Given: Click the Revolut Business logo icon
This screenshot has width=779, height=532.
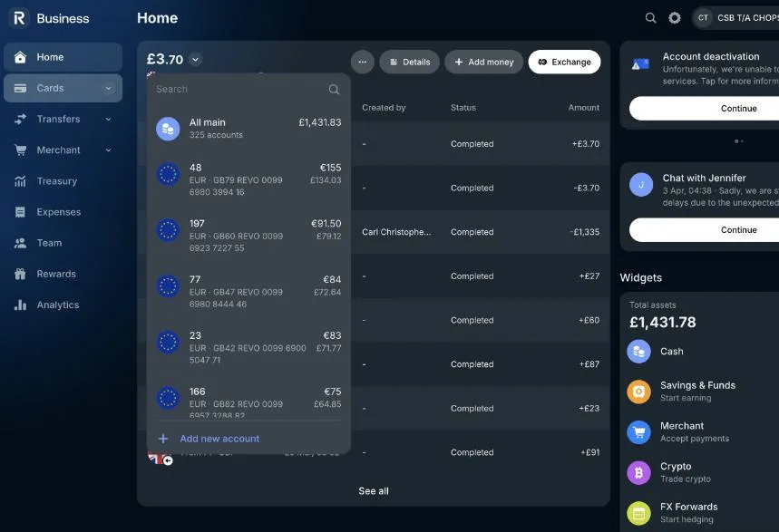Looking at the screenshot, I should tap(19, 18).
